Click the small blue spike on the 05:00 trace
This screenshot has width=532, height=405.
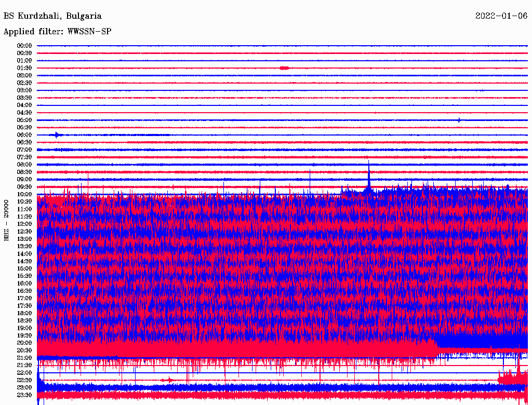point(459,120)
